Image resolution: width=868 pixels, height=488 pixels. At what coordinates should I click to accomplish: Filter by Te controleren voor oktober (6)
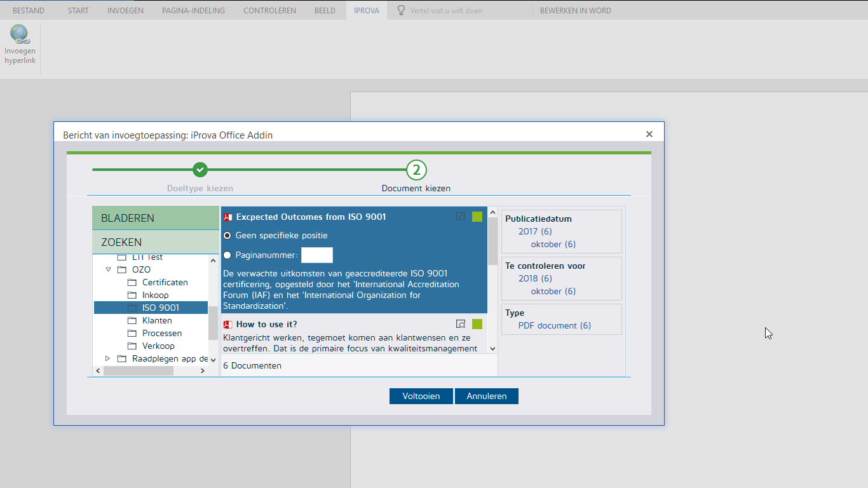(553, 292)
